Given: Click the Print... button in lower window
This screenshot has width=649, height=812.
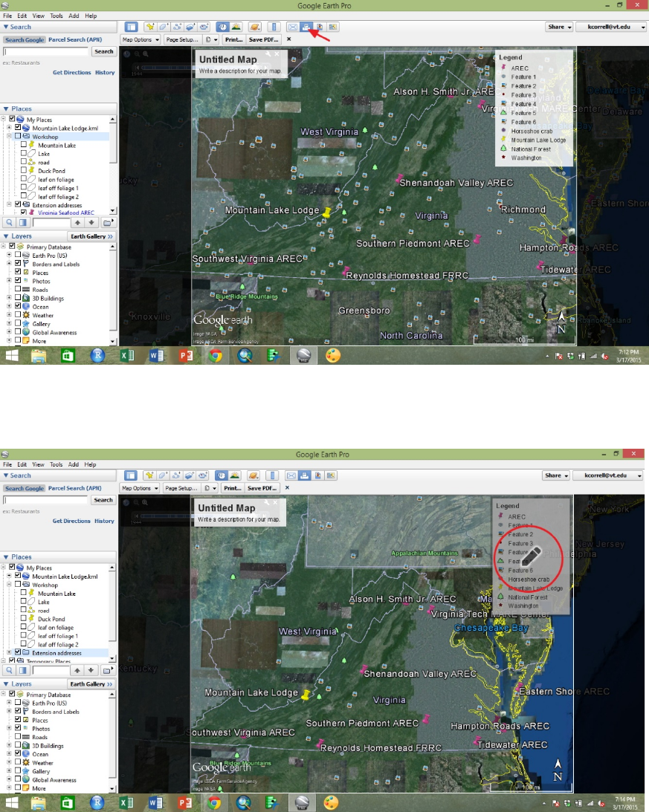Looking at the screenshot, I should point(232,488).
